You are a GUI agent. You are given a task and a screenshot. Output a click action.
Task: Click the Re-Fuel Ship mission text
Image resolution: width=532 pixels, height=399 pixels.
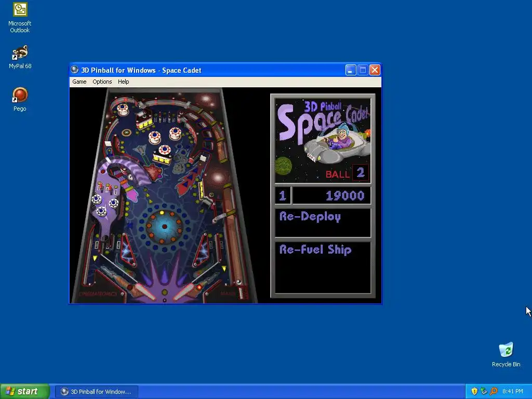tap(315, 250)
